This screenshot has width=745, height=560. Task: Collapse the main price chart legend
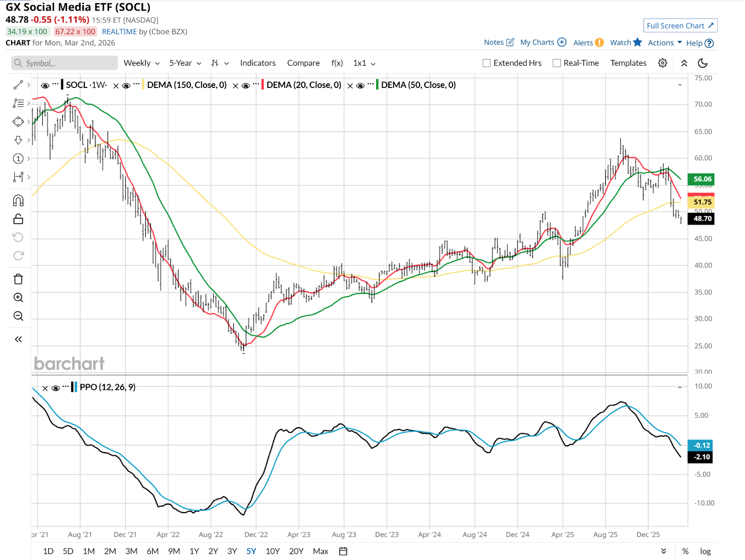(680, 85)
